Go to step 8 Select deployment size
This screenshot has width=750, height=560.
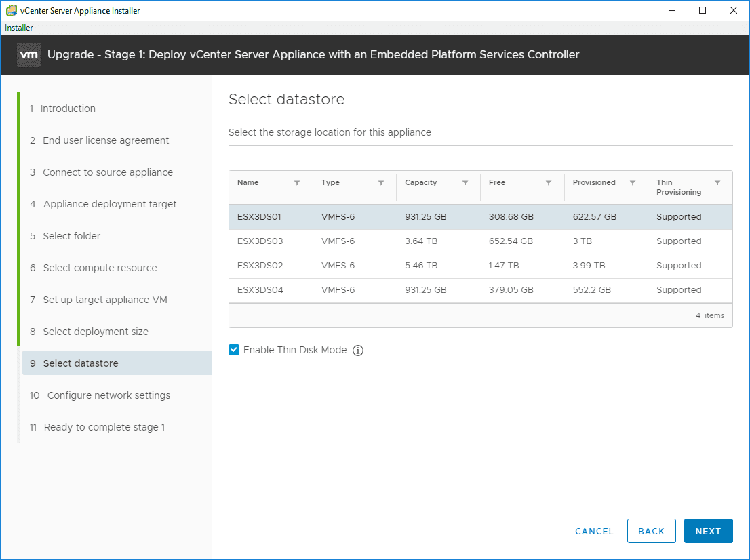pyautogui.click(x=95, y=332)
